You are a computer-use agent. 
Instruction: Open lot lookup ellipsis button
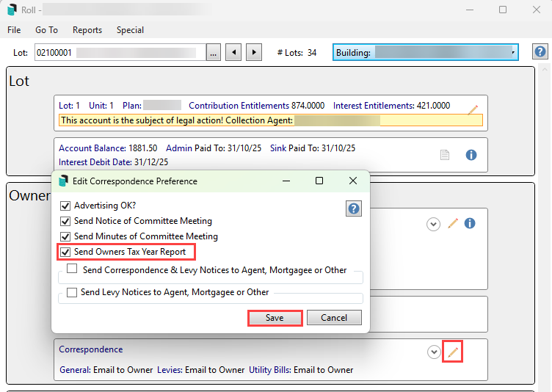pyautogui.click(x=214, y=52)
